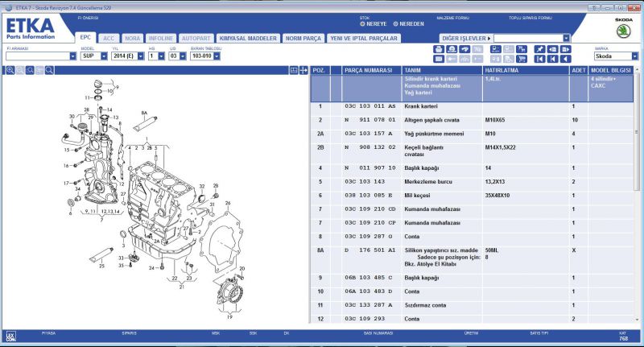Select the Merkezleme burcu row
The image size is (644, 347).
(x=472, y=181)
